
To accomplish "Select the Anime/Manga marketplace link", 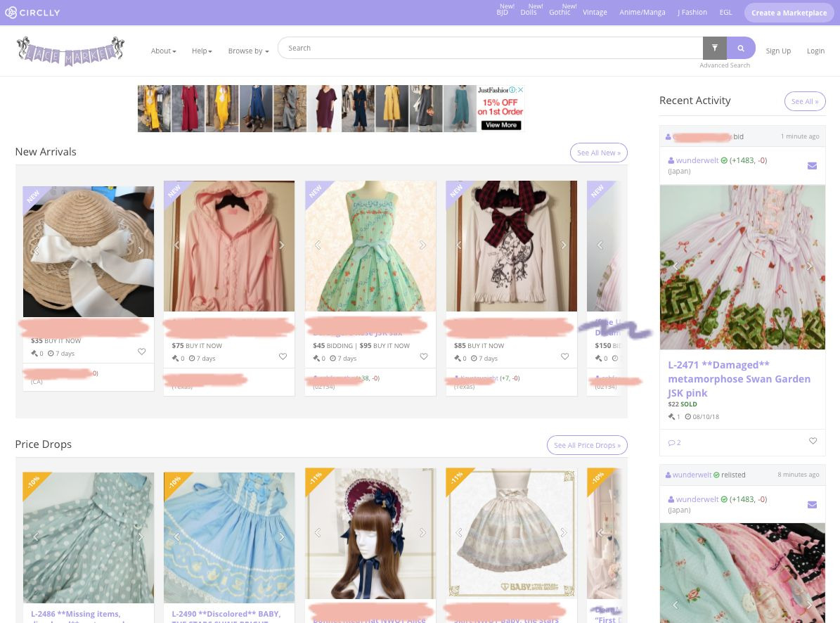I will (x=642, y=12).
